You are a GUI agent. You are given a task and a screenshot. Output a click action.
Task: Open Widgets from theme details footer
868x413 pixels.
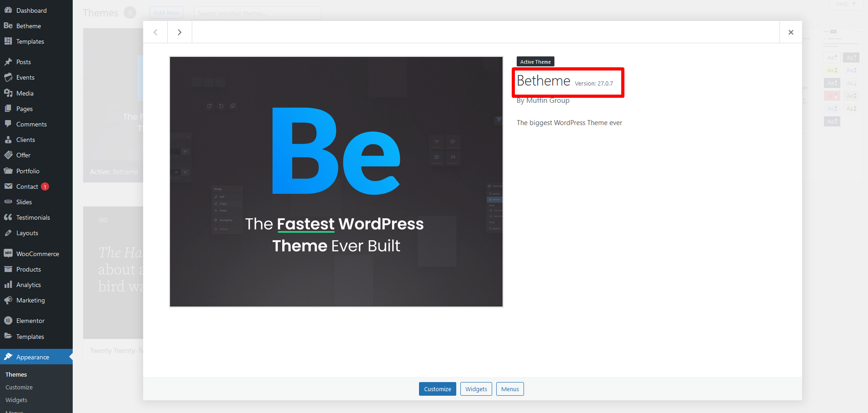pyautogui.click(x=476, y=389)
